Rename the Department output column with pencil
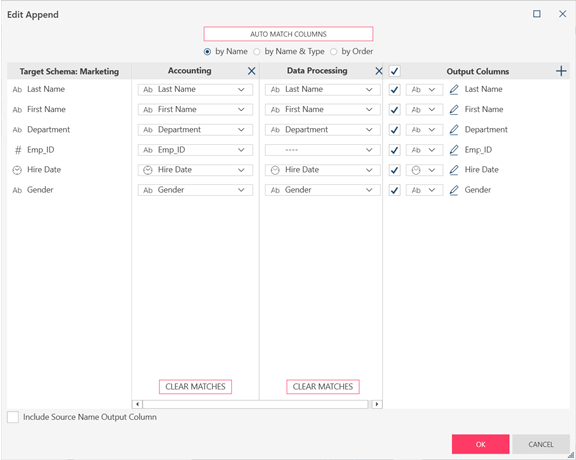 point(454,130)
